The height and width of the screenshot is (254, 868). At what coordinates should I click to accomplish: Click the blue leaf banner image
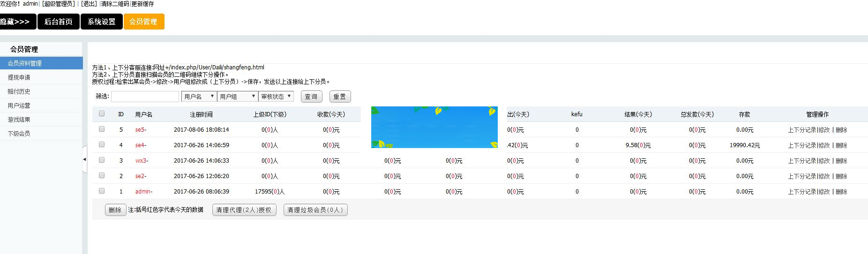434,127
